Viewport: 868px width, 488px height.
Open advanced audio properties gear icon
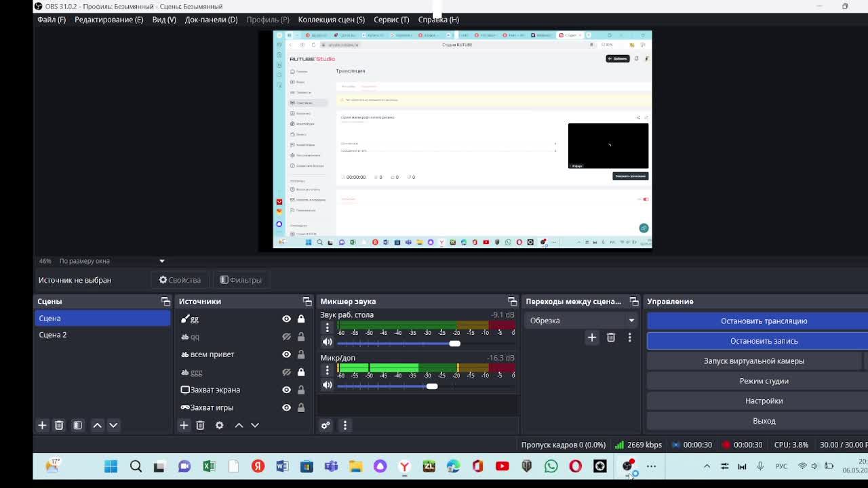[325, 426]
